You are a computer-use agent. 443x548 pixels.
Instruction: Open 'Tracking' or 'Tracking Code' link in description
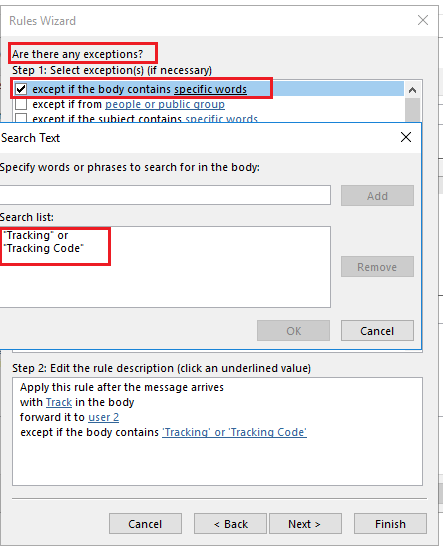click(234, 432)
